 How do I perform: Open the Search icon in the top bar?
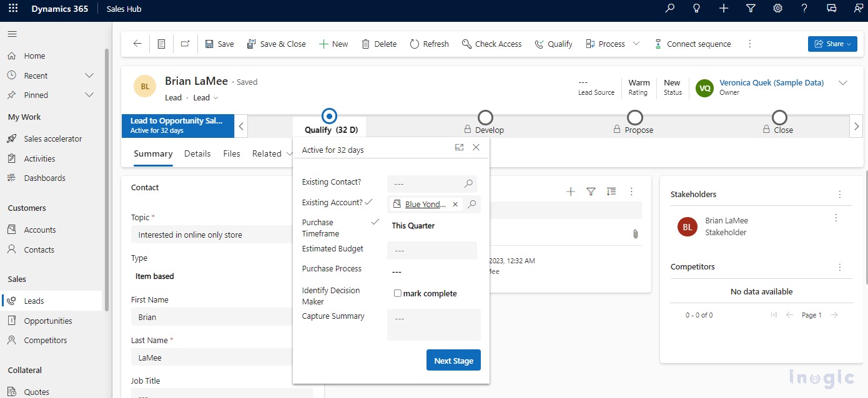point(669,8)
